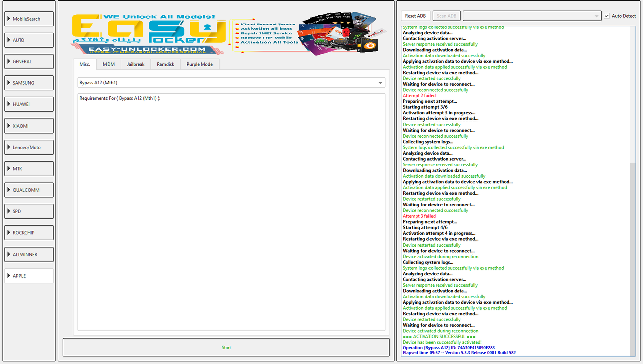Switch to the MDM tab
The image size is (643, 364).
pos(109,64)
